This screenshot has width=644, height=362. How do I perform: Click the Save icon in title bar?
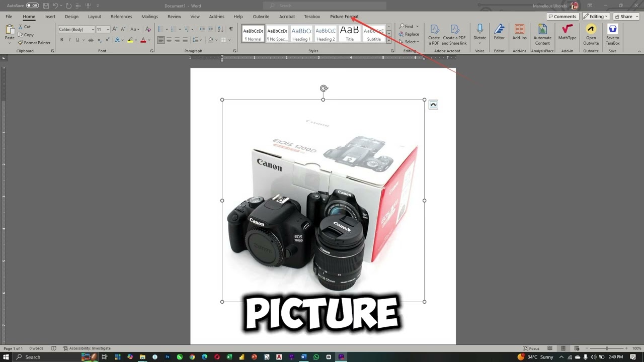(x=46, y=6)
